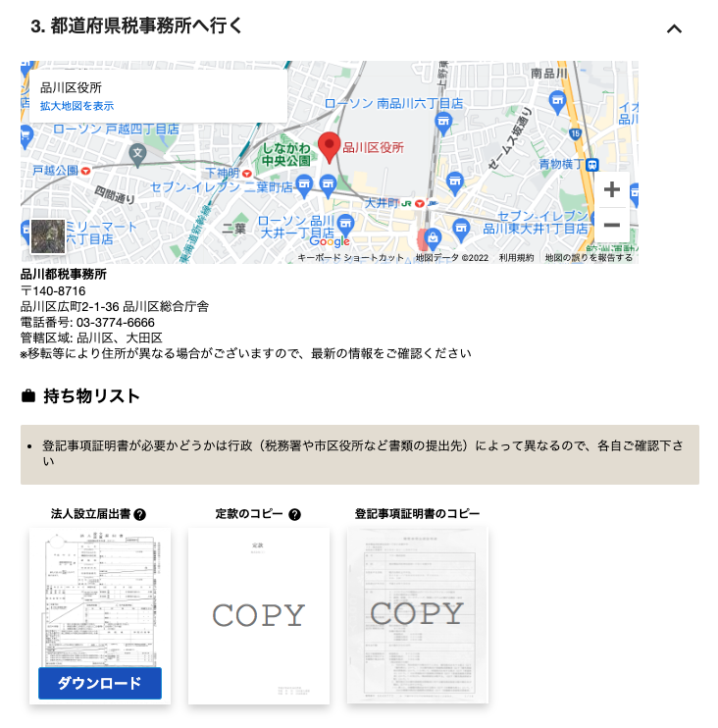Screen dimensions: 718x728
Task: Click the ダウンロード button
Action: [100, 683]
